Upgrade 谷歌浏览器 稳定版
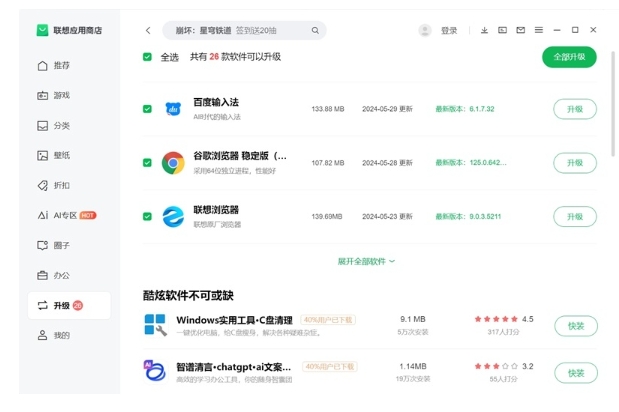 575,163
